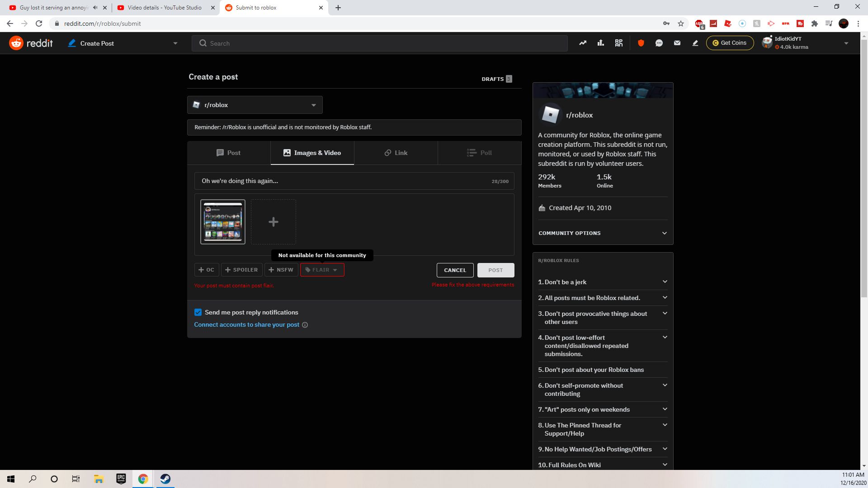Open the messages envelope icon

[x=677, y=43]
